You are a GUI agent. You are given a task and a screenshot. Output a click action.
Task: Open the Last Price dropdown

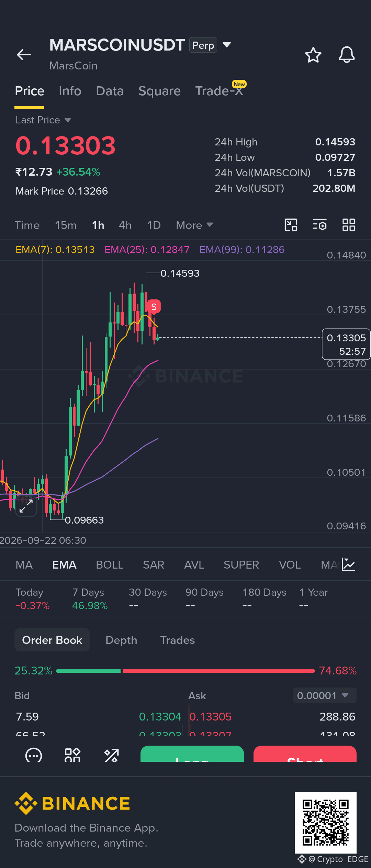[43, 120]
